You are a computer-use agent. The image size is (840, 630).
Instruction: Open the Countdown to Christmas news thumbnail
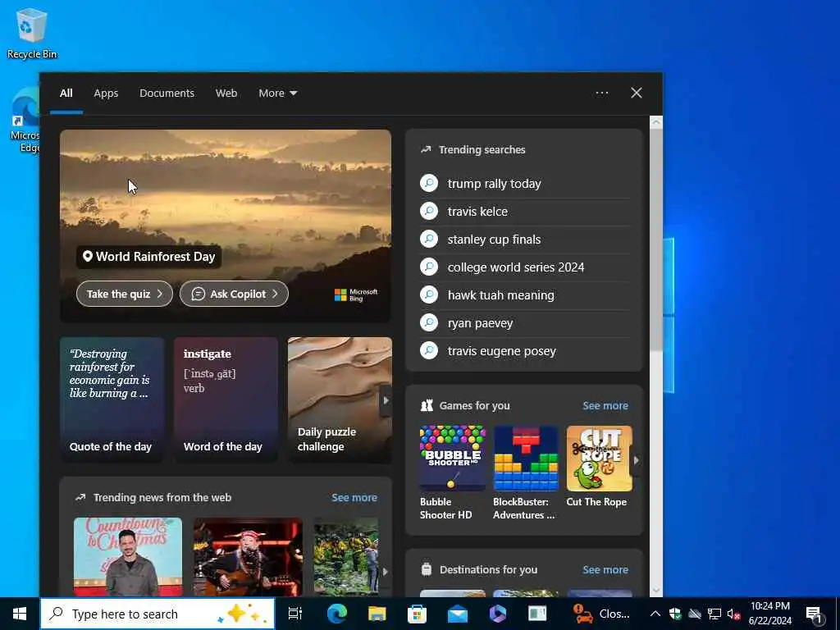pos(127,557)
